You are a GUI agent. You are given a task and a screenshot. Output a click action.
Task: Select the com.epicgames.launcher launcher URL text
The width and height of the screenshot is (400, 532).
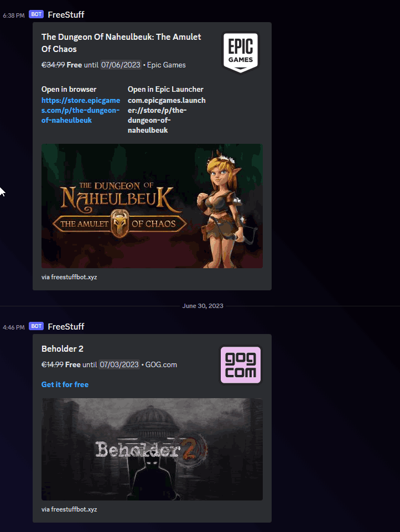[167, 116]
